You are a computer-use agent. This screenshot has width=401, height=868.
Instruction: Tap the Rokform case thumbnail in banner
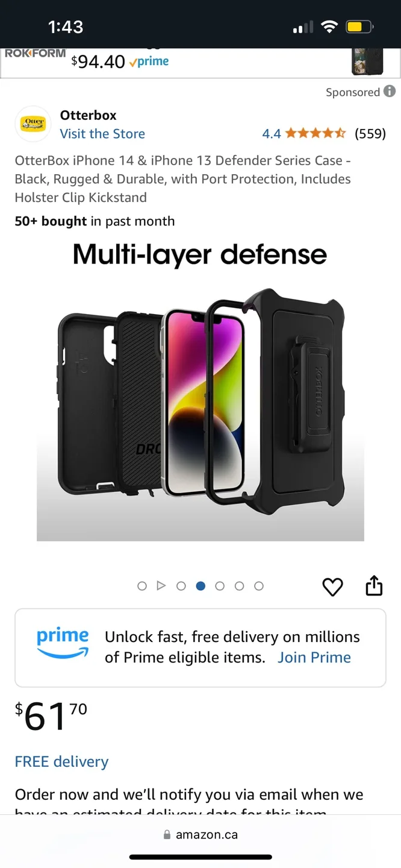[x=367, y=61]
